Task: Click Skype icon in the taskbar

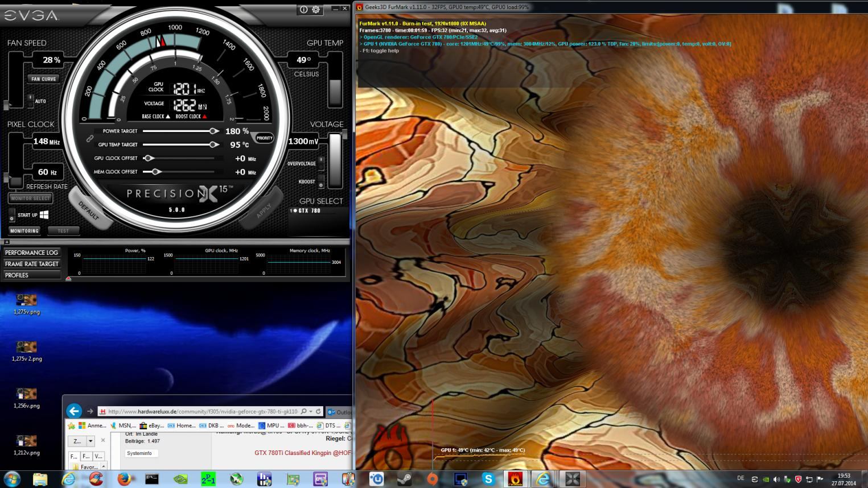Action: [x=488, y=479]
